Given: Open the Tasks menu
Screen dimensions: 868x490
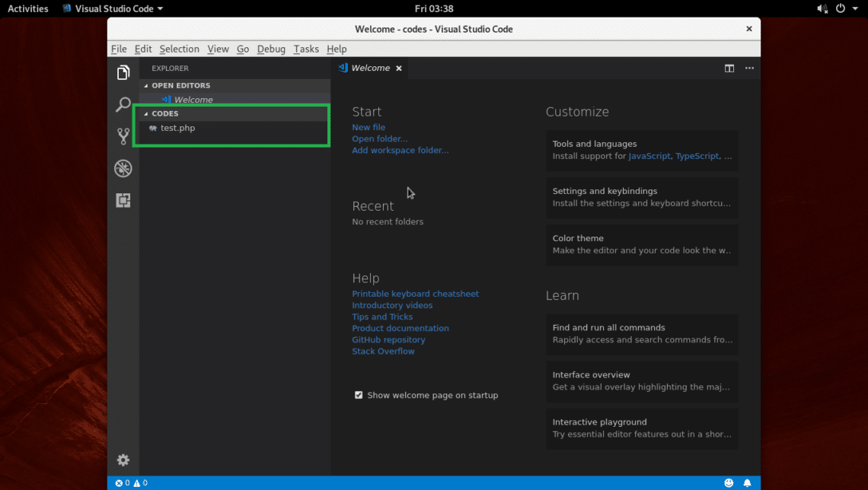Looking at the screenshot, I should (306, 49).
